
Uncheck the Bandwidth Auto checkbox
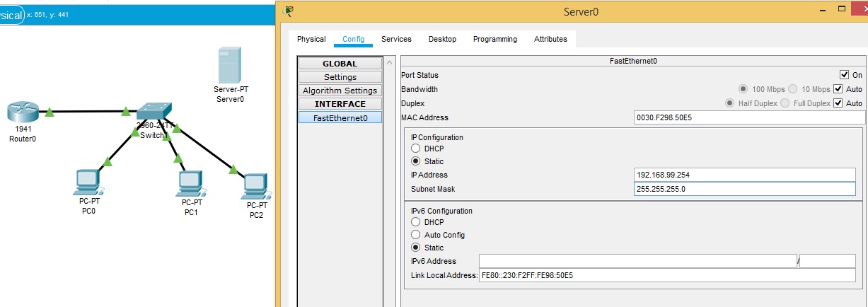click(838, 89)
